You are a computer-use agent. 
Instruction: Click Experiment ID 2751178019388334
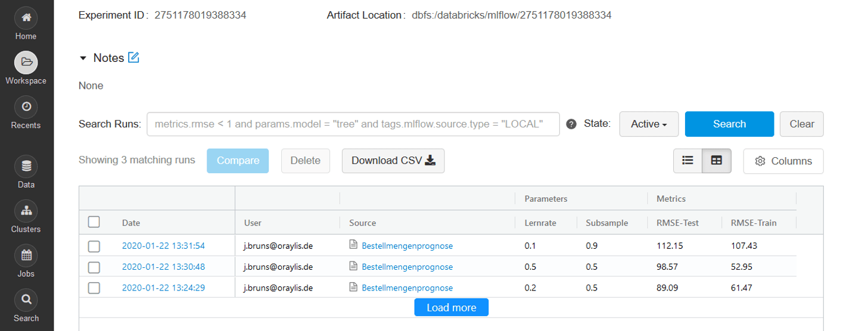(200, 15)
